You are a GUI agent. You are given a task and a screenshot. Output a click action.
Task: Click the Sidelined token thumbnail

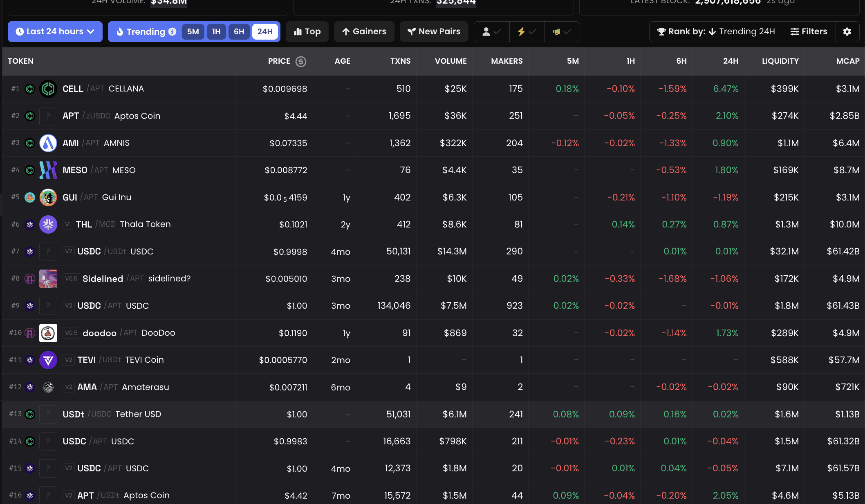tap(48, 279)
